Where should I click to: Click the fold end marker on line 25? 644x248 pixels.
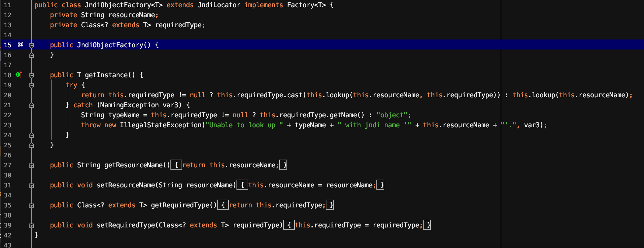point(32,145)
